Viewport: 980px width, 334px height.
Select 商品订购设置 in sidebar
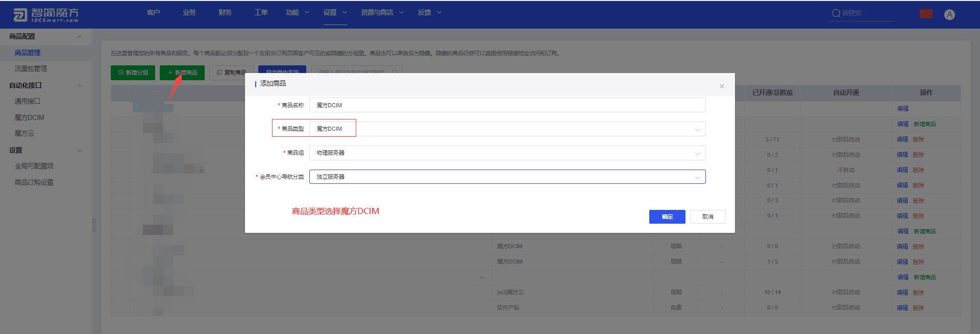click(34, 182)
